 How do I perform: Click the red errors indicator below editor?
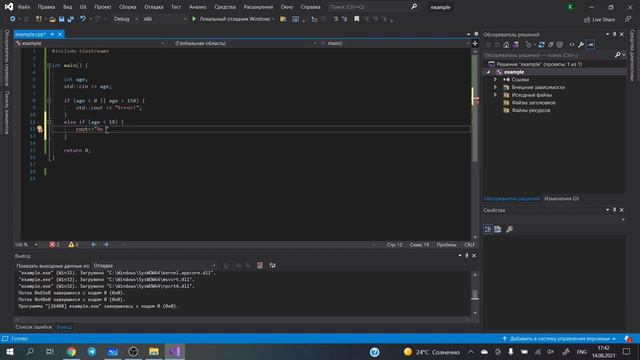pyautogui.click(x=54, y=244)
